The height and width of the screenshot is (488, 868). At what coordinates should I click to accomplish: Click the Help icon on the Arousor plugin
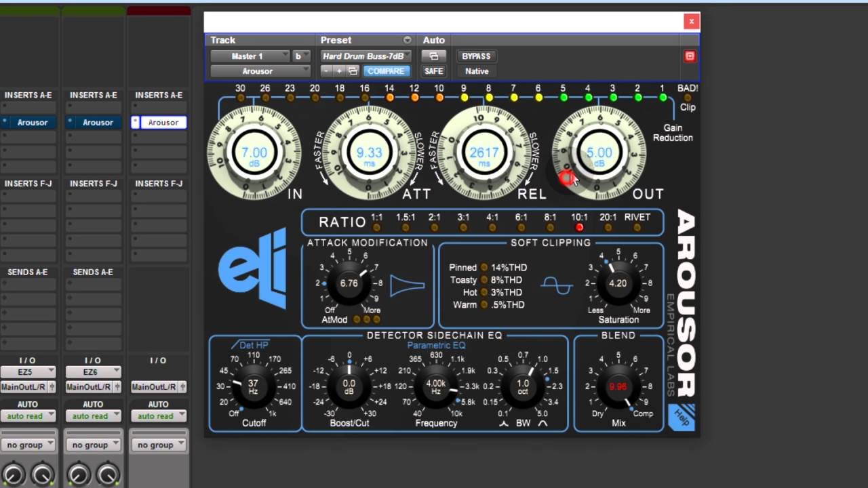[681, 417]
